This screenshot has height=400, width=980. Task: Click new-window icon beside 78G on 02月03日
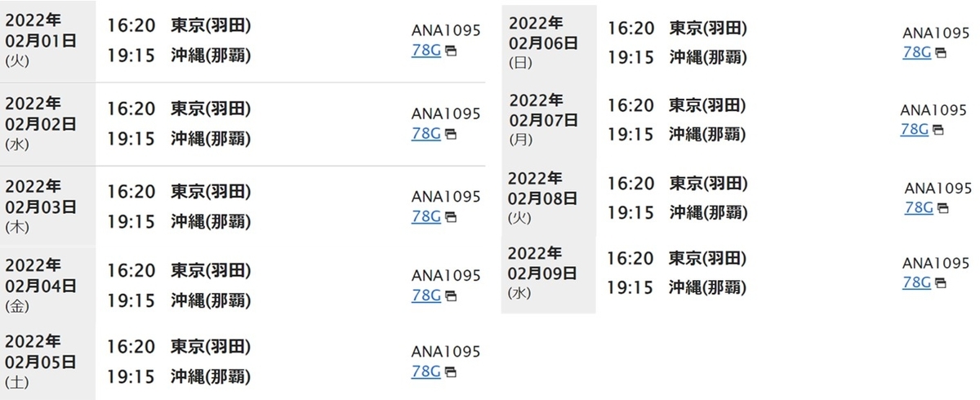coord(451,217)
